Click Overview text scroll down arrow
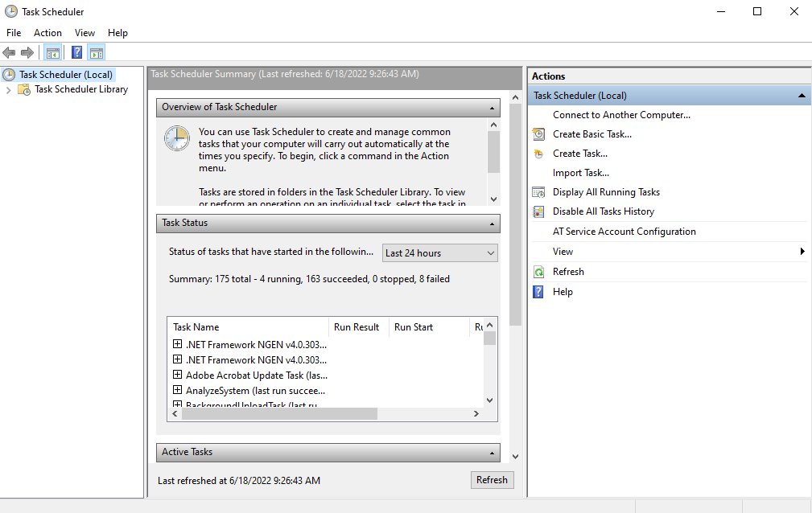 point(493,199)
